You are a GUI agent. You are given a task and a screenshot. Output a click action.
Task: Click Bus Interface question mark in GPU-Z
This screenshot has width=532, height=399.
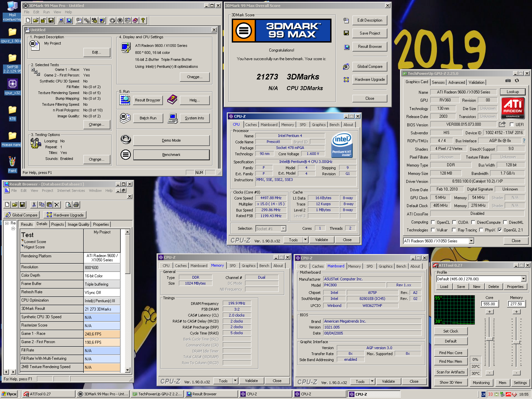click(524, 141)
